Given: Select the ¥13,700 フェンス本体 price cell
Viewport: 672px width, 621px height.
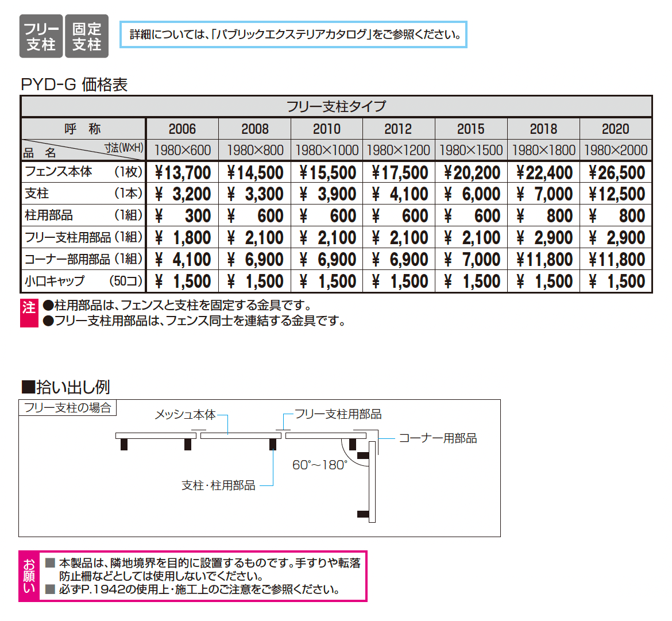Looking at the screenshot, I should coord(181,172).
